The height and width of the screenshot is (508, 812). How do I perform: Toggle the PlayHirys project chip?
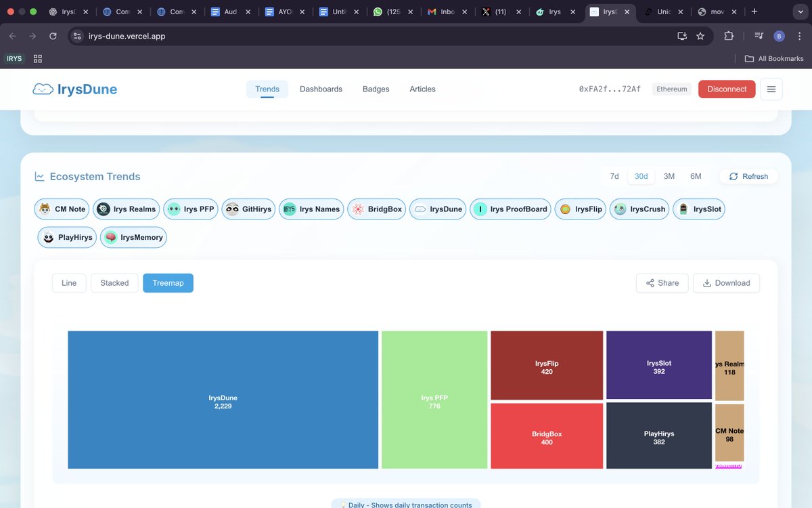tap(67, 238)
